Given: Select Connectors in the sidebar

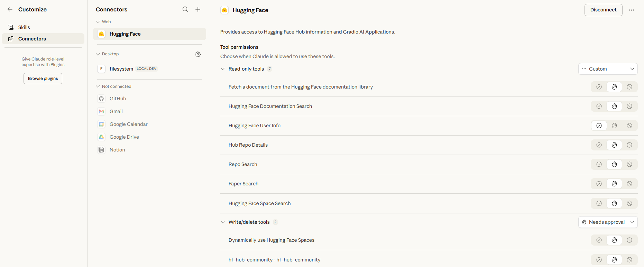Looking at the screenshot, I should tap(32, 39).
